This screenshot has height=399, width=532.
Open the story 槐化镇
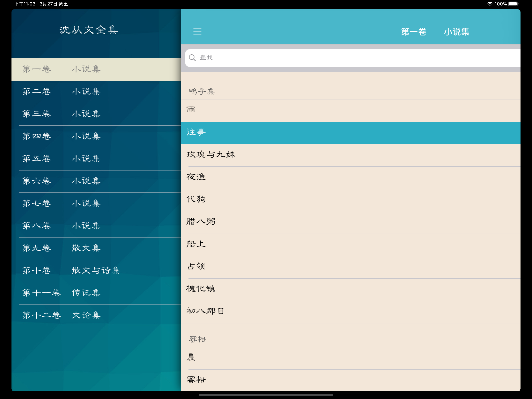pyautogui.click(x=351, y=290)
